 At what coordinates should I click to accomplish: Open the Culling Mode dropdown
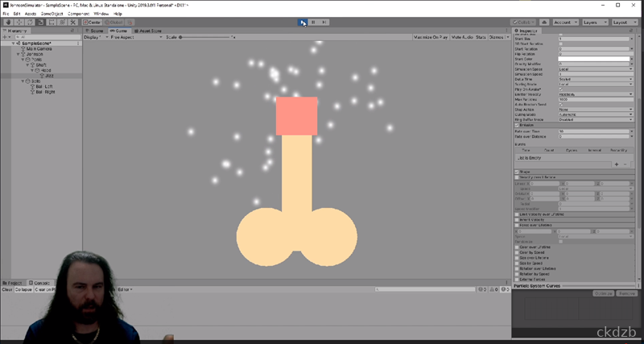click(x=596, y=114)
